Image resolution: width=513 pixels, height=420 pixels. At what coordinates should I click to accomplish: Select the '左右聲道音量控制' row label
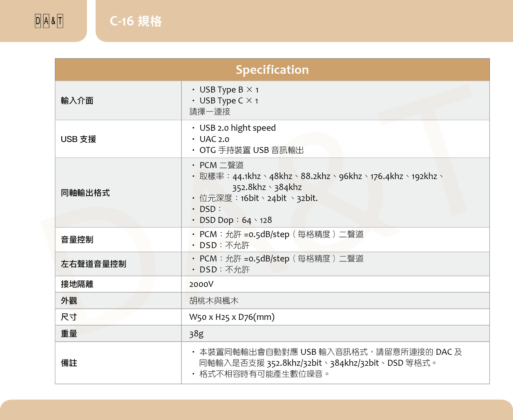point(93,264)
